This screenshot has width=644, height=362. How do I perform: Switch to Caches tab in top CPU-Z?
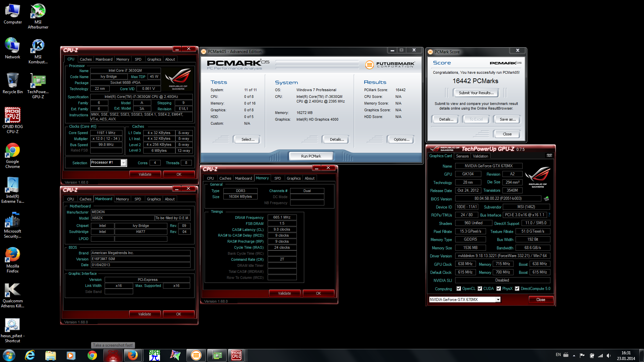(x=86, y=59)
